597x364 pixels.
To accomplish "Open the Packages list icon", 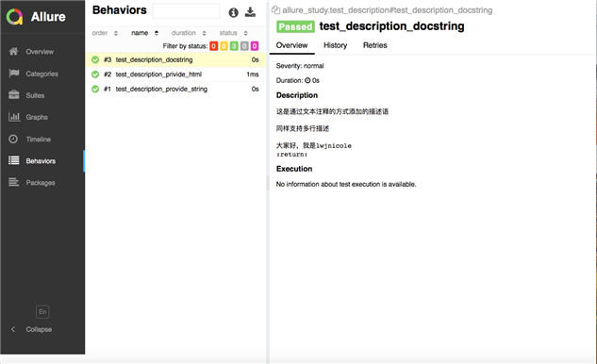I will (14, 182).
